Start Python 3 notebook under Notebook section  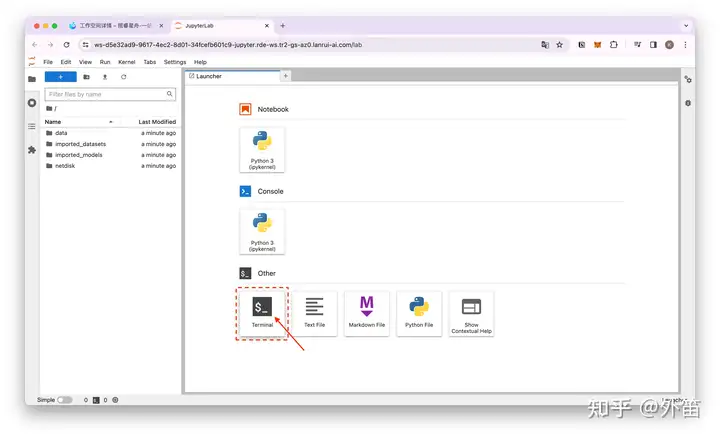coord(262,150)
